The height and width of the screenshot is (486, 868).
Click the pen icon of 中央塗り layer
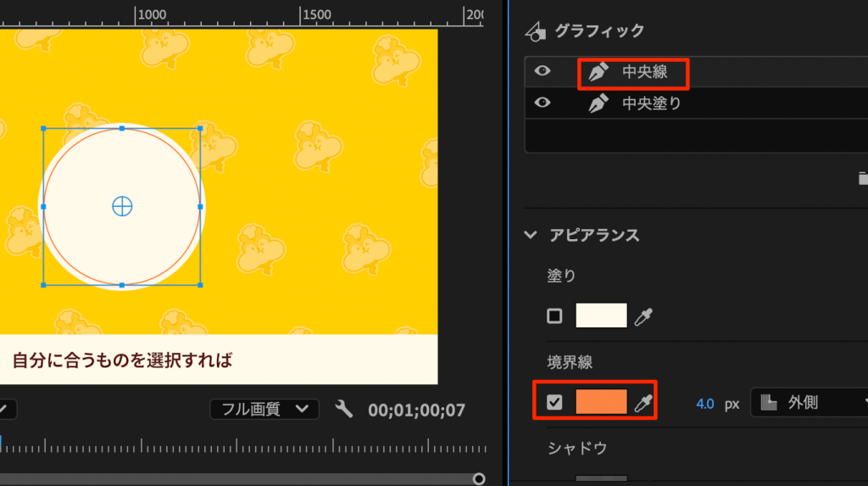point(598,104)
